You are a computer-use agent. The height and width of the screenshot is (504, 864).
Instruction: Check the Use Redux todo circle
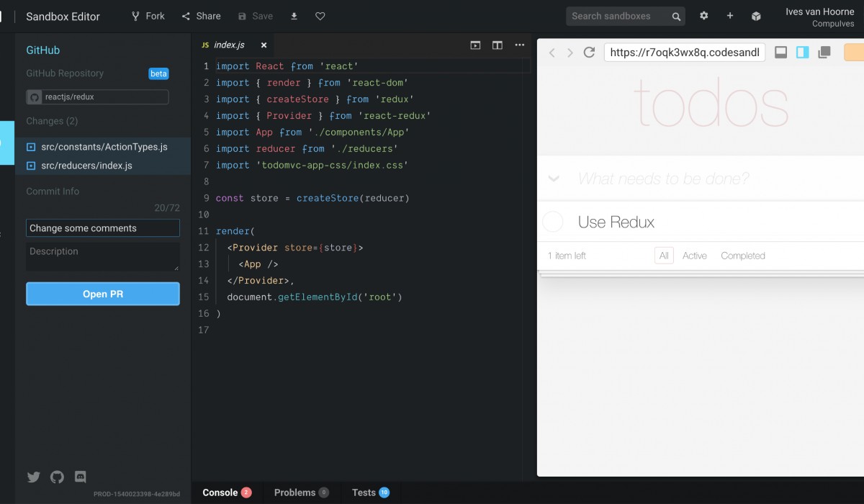(552, 222)
